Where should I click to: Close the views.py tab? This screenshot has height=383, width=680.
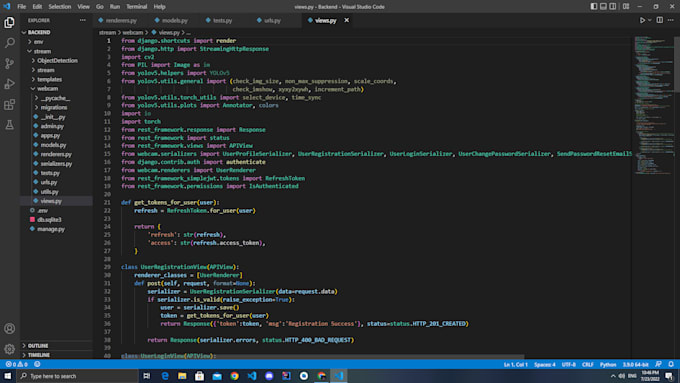coord(347,20)
